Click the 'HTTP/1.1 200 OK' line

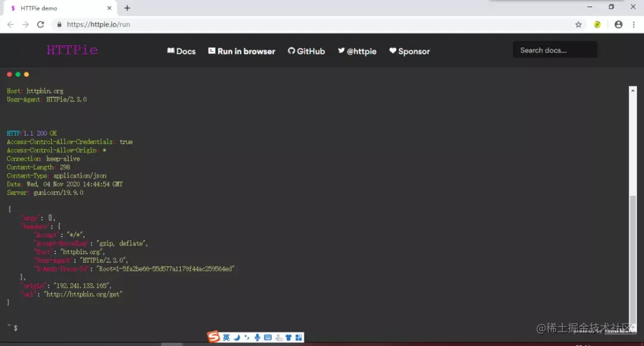click(x=32, y=133)
